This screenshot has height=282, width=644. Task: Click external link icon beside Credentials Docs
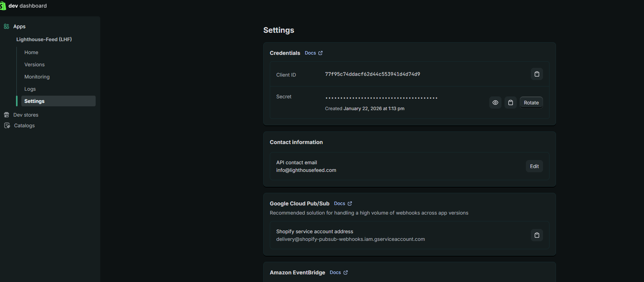[320, 53]
